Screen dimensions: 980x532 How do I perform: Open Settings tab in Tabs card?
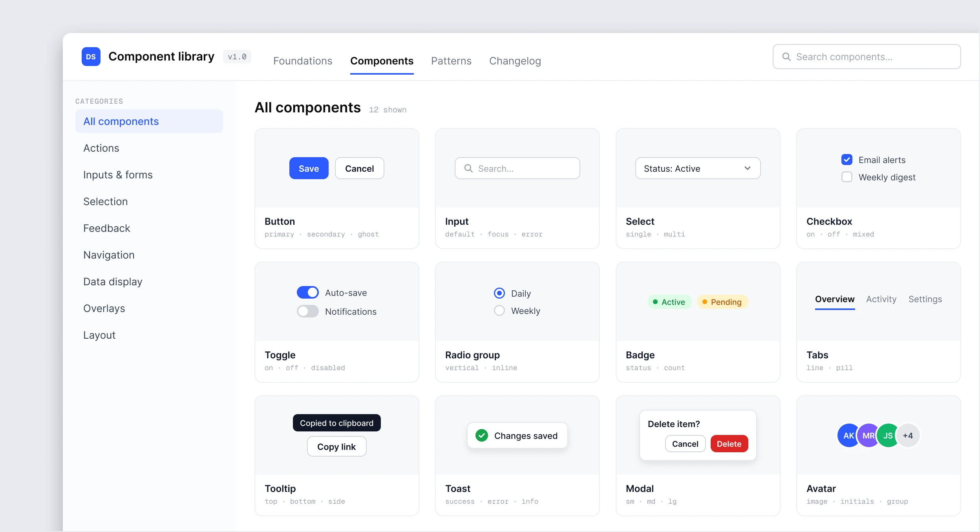coord(925,299)
